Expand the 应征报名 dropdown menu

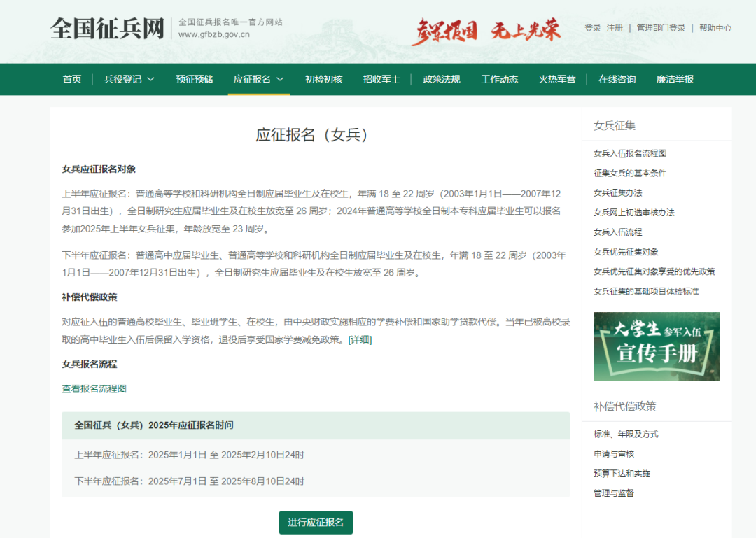[x=258, y=79]
